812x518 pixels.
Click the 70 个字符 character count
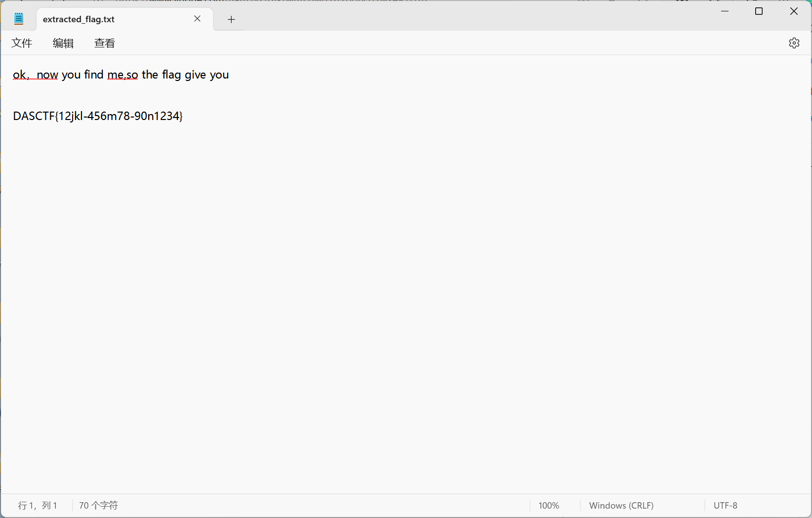click(x=98, y=505)
